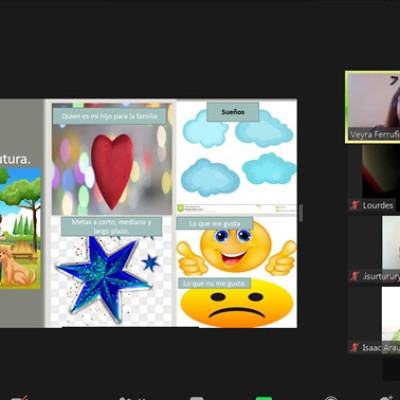
Task: Click the sad face under 'Lo que no me gusta'
Action: [237, 304]
